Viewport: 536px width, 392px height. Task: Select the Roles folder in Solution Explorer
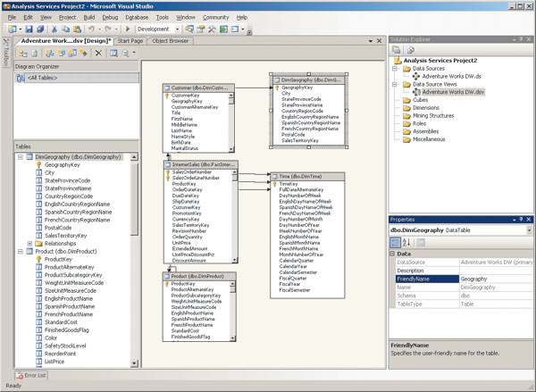(x=419, y=123)
